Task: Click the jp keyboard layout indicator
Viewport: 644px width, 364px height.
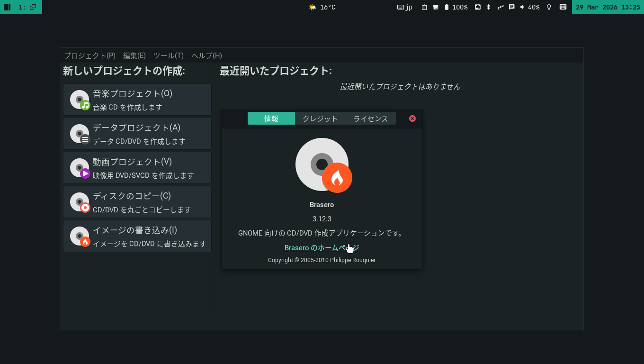Action: [405, 7]
